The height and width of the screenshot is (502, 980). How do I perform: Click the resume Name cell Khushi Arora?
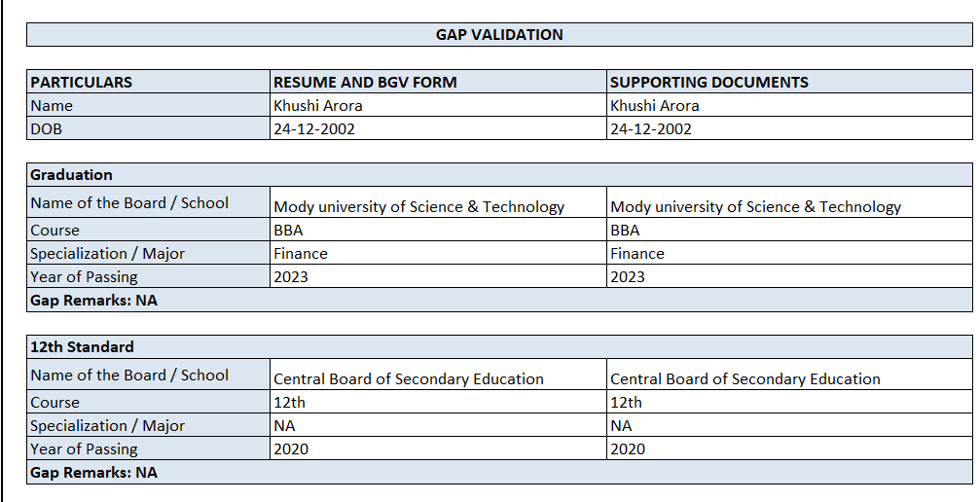(x=438, y=106)
